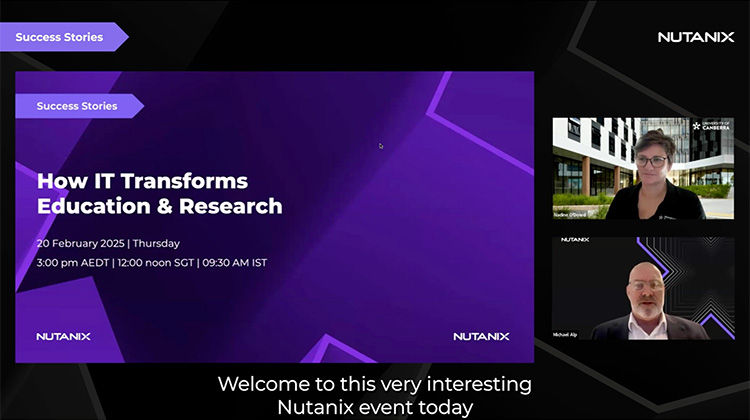Click the 20 February 2025 date line
750x420 pixels.
click(x=108, y=243)
